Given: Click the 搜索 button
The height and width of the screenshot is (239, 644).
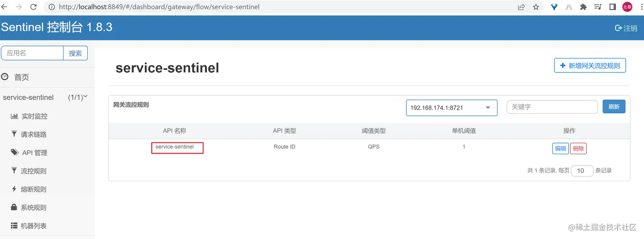Looking at the screenshot, I should [x=75, y=53].
